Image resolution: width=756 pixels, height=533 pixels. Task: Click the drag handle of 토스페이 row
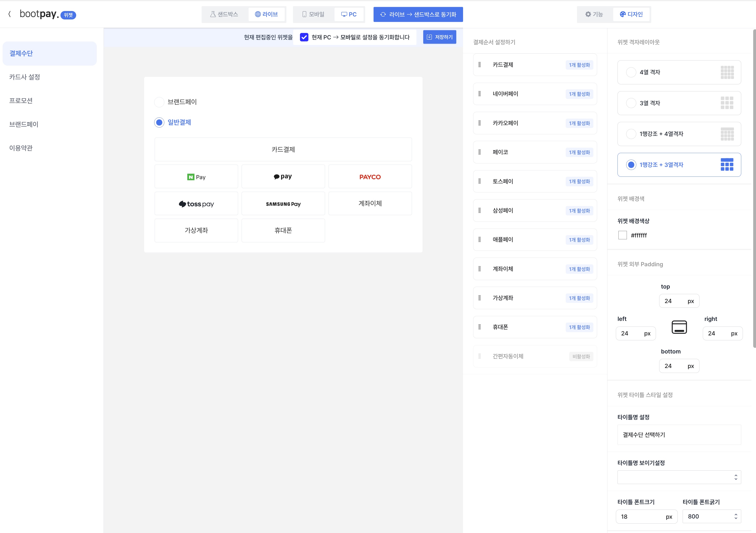coord(479,181)
